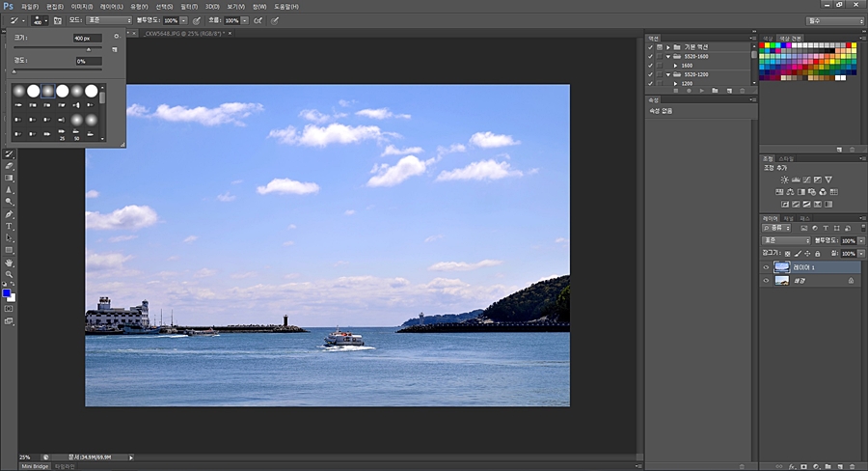Click the blue foreground color swatch
868x471 pixels.
pos(7,292)
